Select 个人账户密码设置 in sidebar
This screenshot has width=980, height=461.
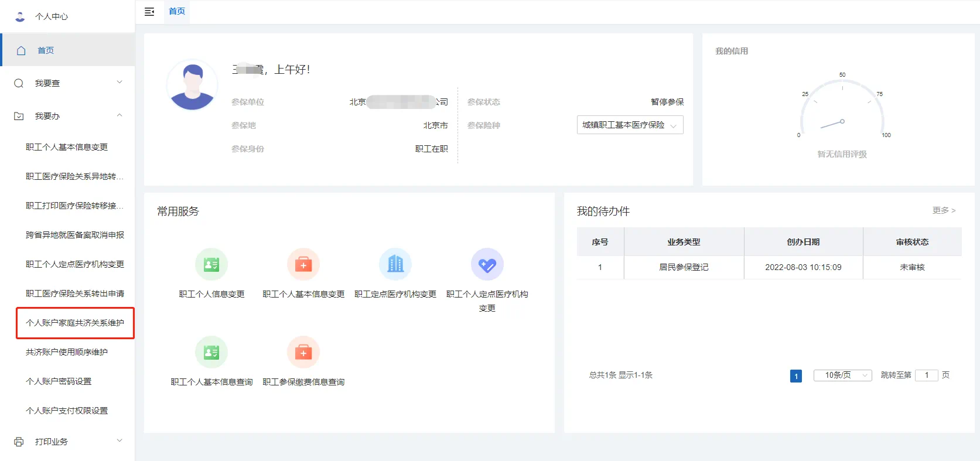point(59,381)
